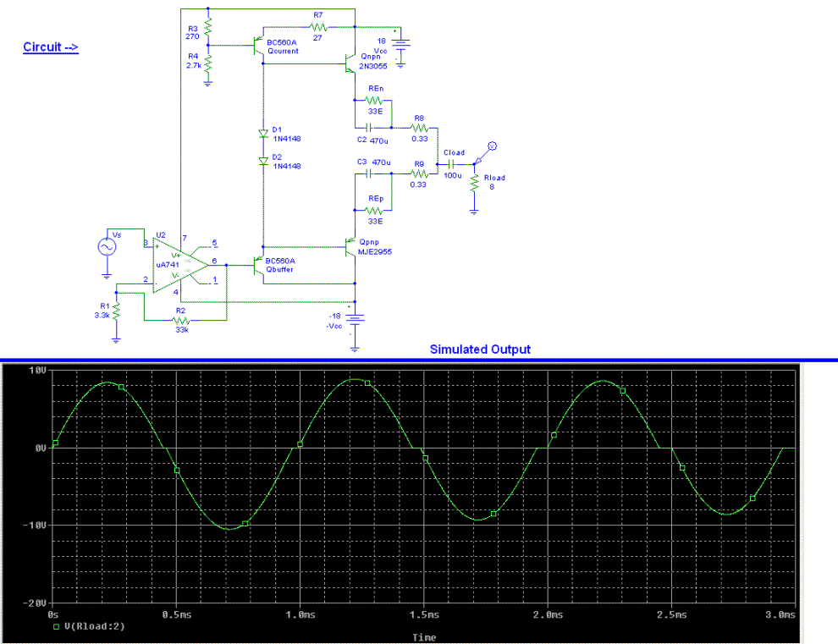Select the R7 27 ohm resistor
Screen dimensions: 838x644
click(318, 27)
